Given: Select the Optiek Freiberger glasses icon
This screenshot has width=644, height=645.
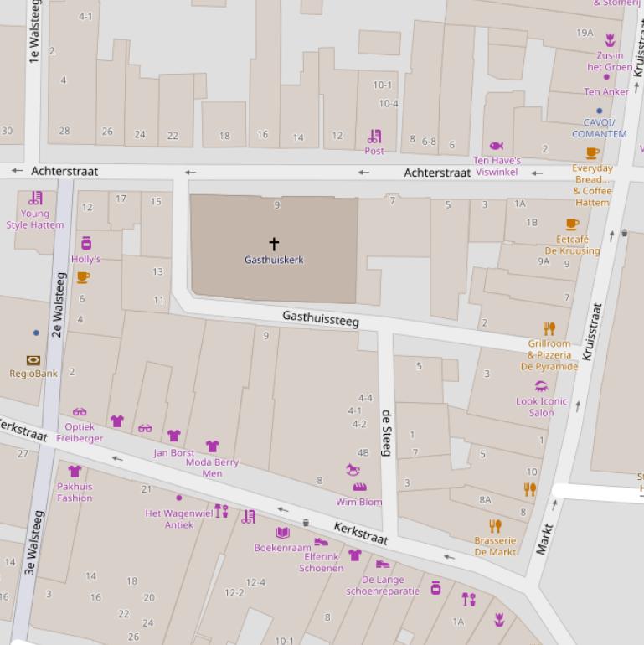Looking at the screenshot, I should pyautogui.click(x=80, y=412).
